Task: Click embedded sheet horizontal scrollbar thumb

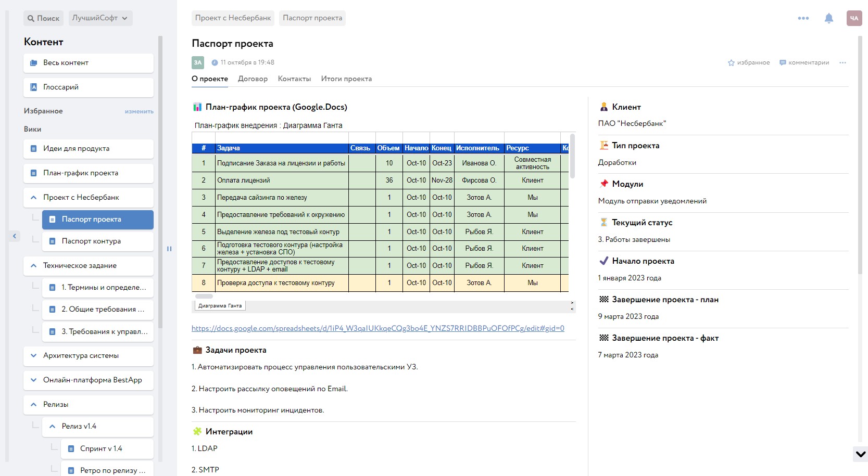Action: [x=204, y=297]
